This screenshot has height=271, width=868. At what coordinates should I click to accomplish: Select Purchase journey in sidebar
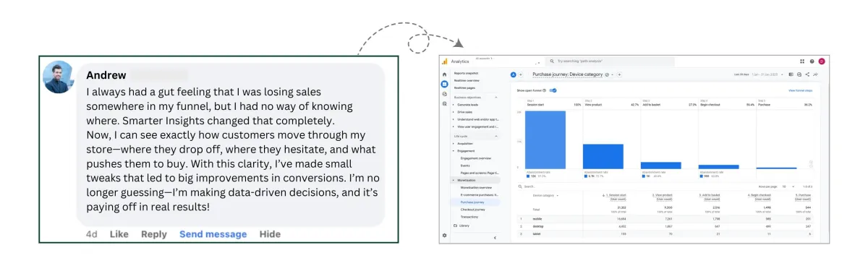pos(472,202)
